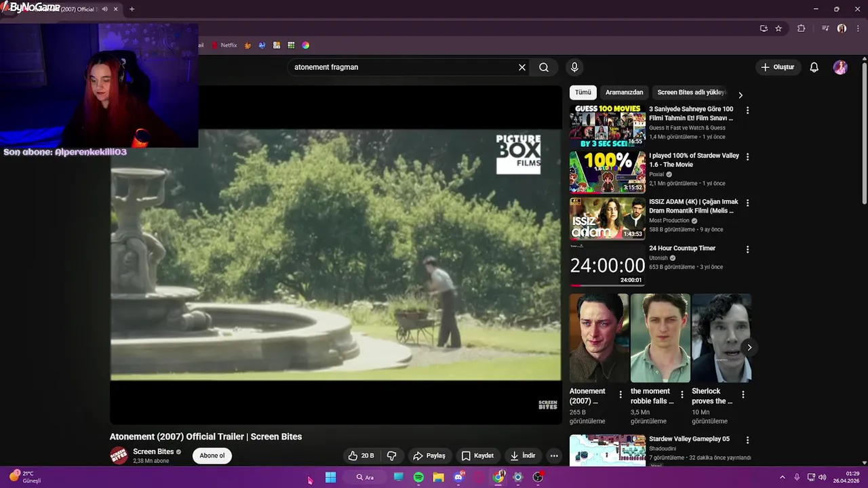Open the taskbar Ara search box

pyautogui.click(x=365, y=477)
